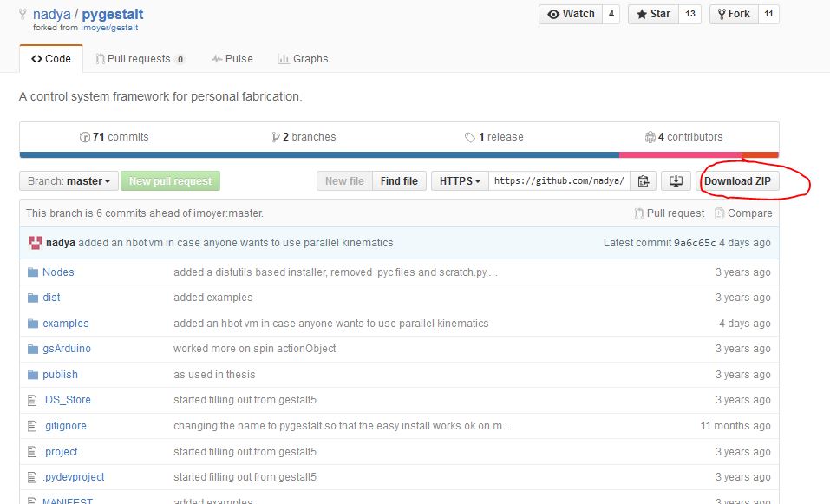Screen dimensions: 830x504
Task: Click the clone URL text field
Action: click(x=559, y=181)
